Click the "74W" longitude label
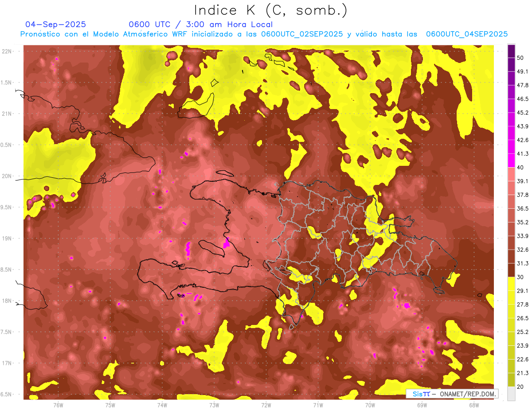 point(162,405)
